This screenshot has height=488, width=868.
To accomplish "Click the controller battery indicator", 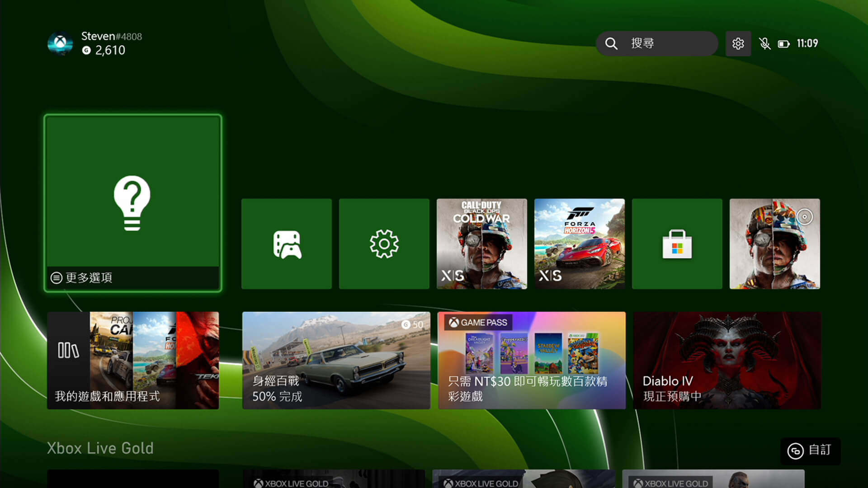I will [x=784, y=44].
